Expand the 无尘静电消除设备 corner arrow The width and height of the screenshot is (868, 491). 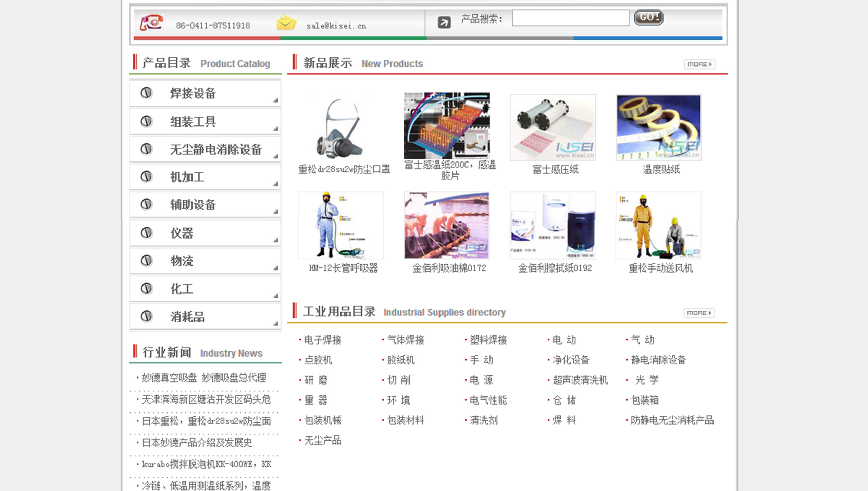click(x=275, y=156)
